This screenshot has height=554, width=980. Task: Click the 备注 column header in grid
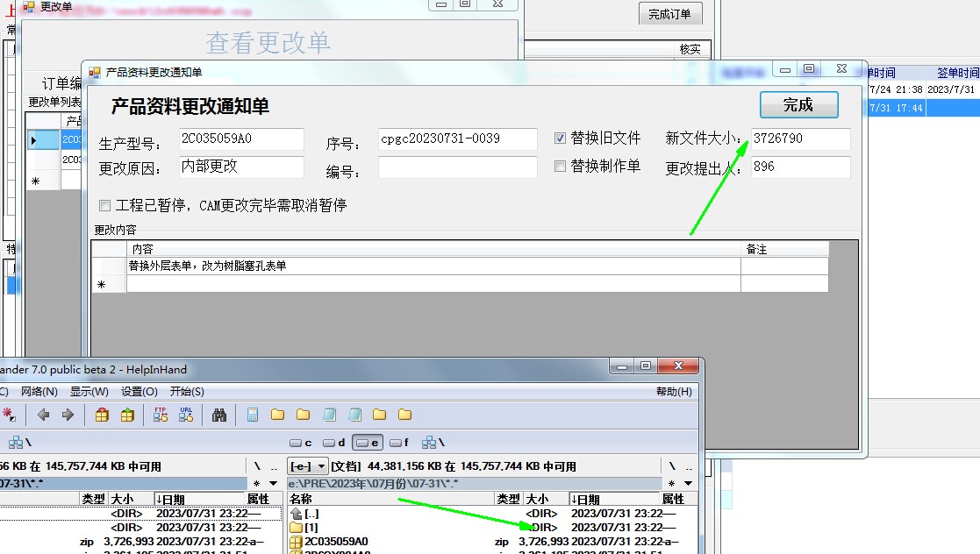(x=784, y=249)
